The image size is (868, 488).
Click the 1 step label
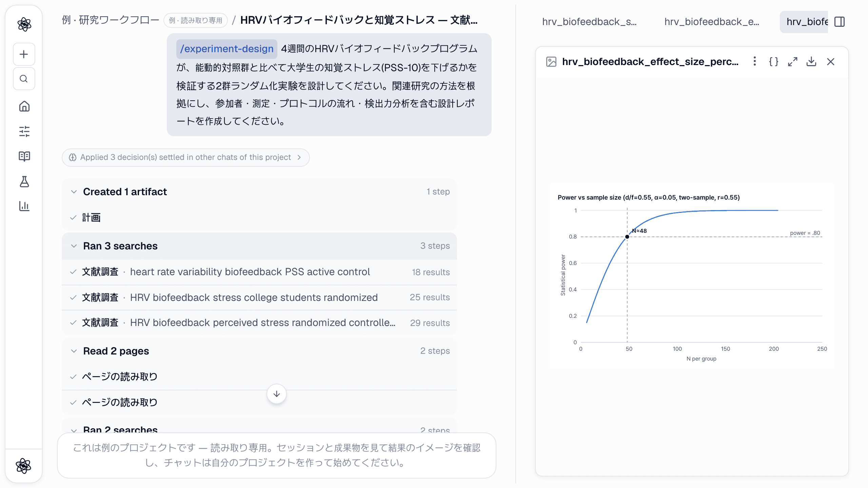pyautogui.click(x=438, y=191)
